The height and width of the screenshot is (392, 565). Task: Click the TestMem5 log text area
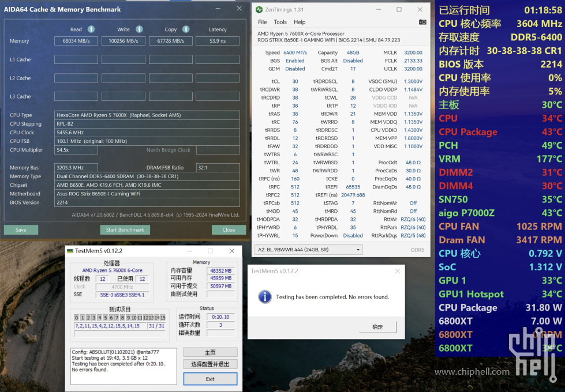[124, 366]
